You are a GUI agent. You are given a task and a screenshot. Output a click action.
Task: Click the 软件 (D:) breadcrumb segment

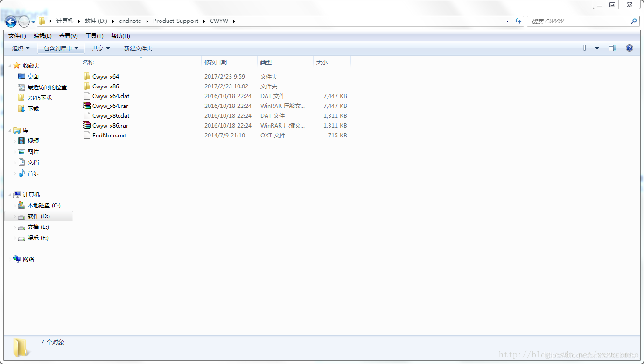pyautogui.click(x=96, y=21)
